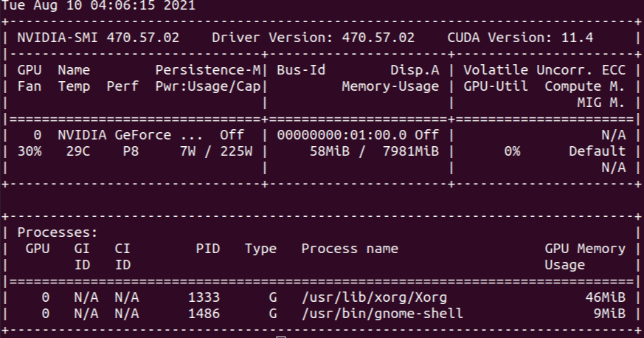Click the GPU Memory header
644x338 pixels.
tap(585, 249)
